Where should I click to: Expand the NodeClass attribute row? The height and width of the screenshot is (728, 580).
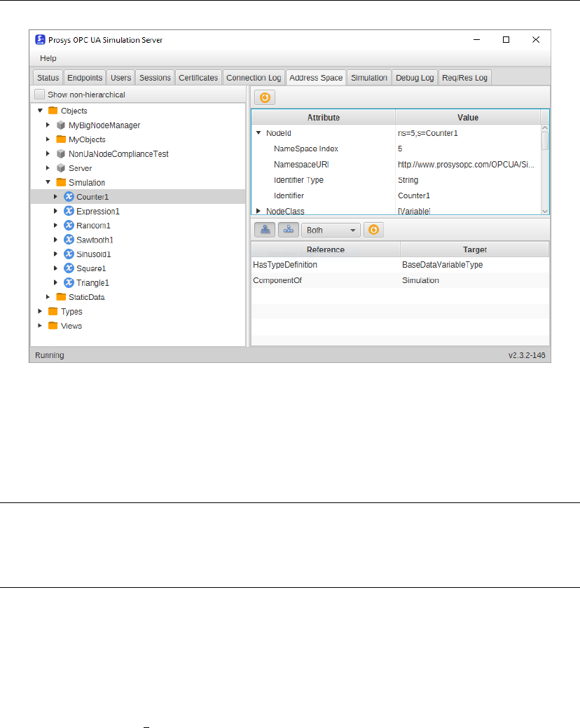pyautogui.click(x=258, y=211)
